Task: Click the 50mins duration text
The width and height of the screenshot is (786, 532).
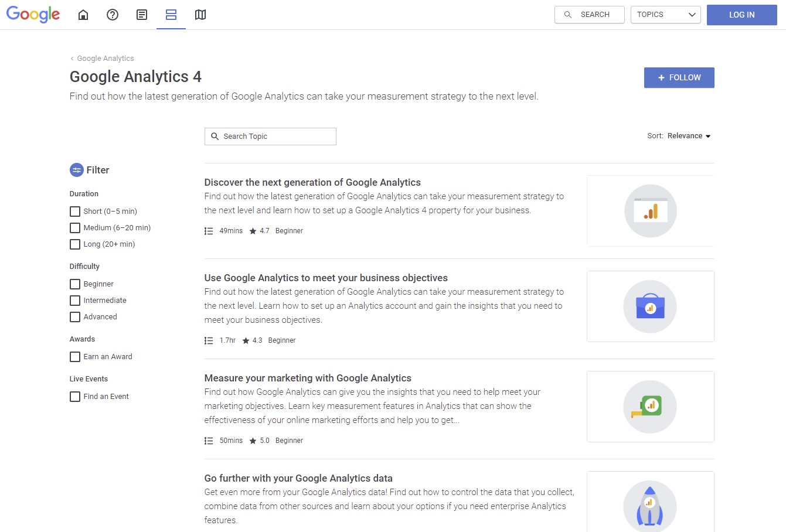Action: tap(231, 441)
